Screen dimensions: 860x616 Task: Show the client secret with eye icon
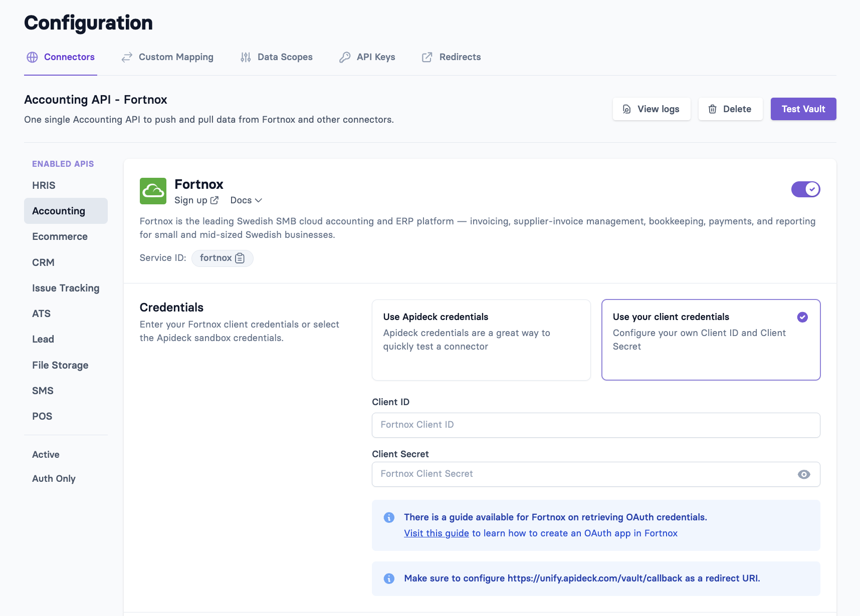[804, 474]
